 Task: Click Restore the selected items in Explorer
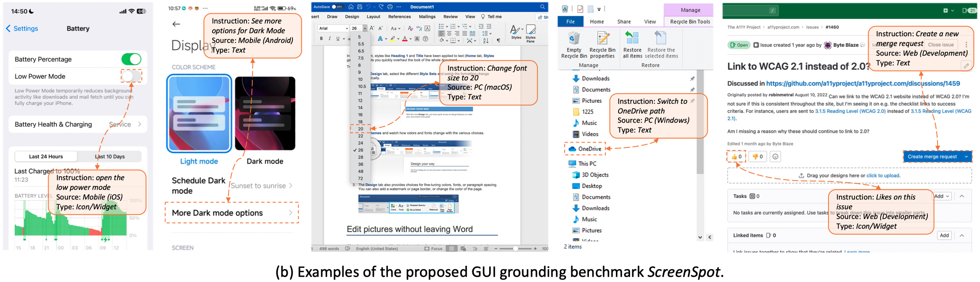(x=661, y=45)
